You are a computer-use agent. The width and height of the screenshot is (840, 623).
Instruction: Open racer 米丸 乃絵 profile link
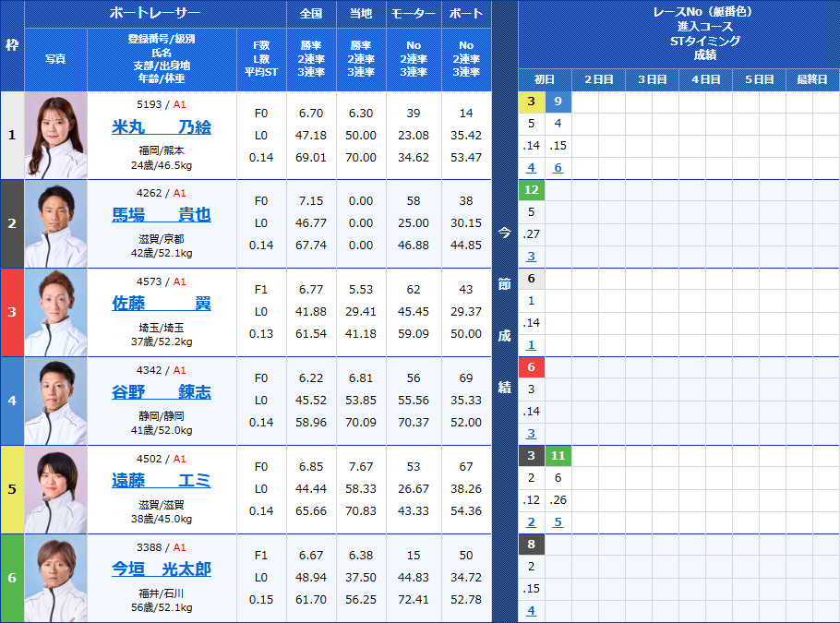coord(162,127)
